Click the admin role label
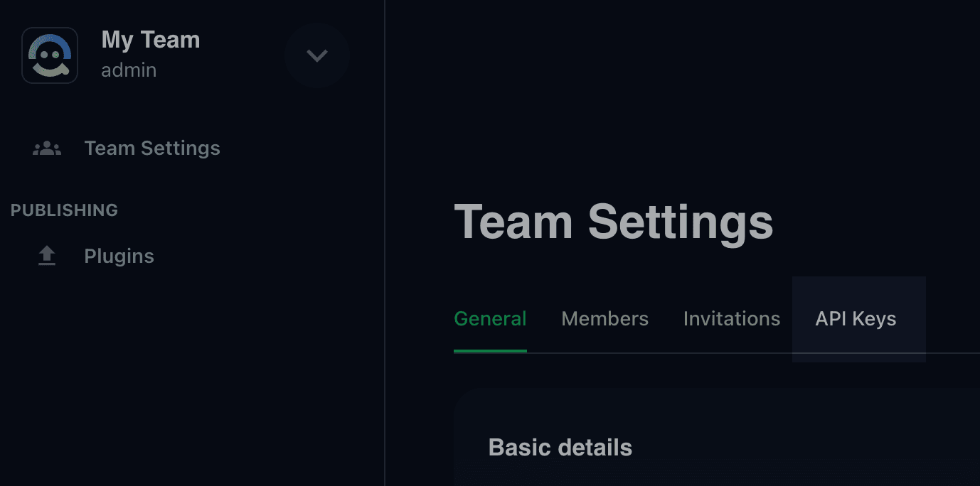The height and width of the screenshot is (486, 980). click(x=129, y=70)
